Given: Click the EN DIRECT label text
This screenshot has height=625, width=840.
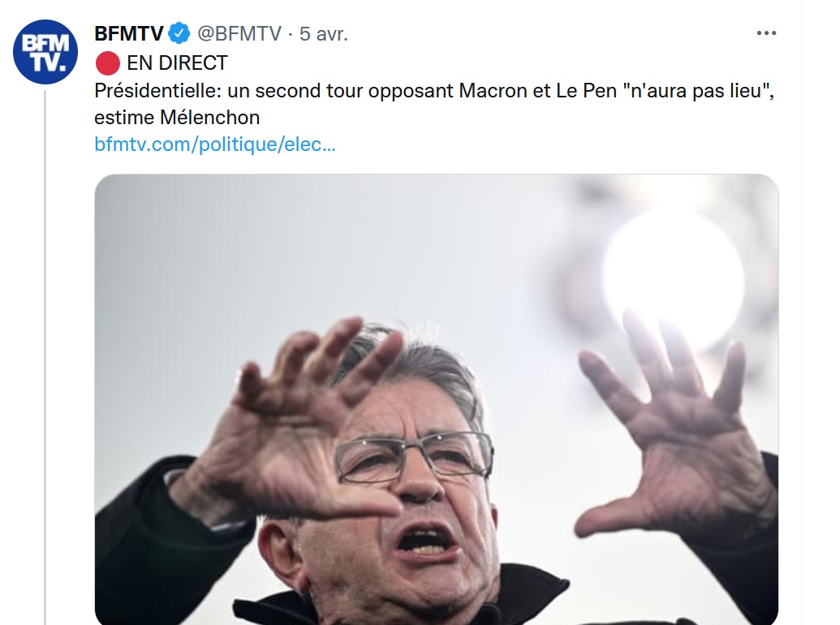Looking at the screenshot, I should tap(177, 63).
